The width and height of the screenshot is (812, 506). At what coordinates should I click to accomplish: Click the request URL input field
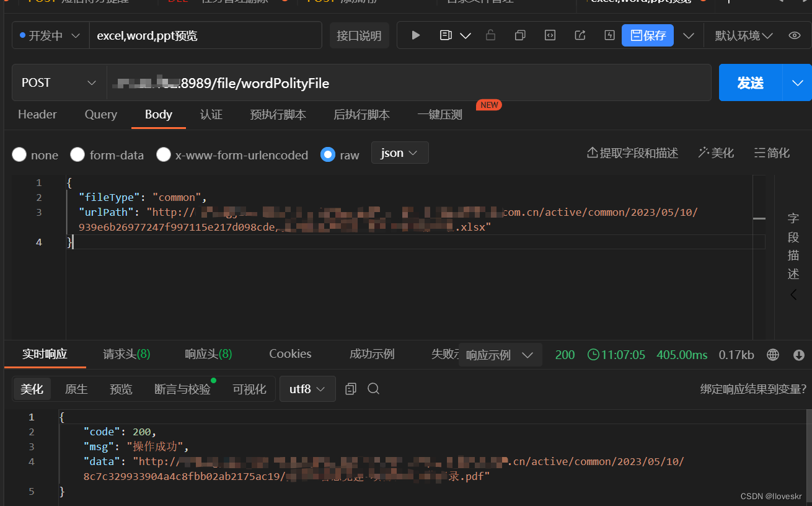[x=409, y=82]
